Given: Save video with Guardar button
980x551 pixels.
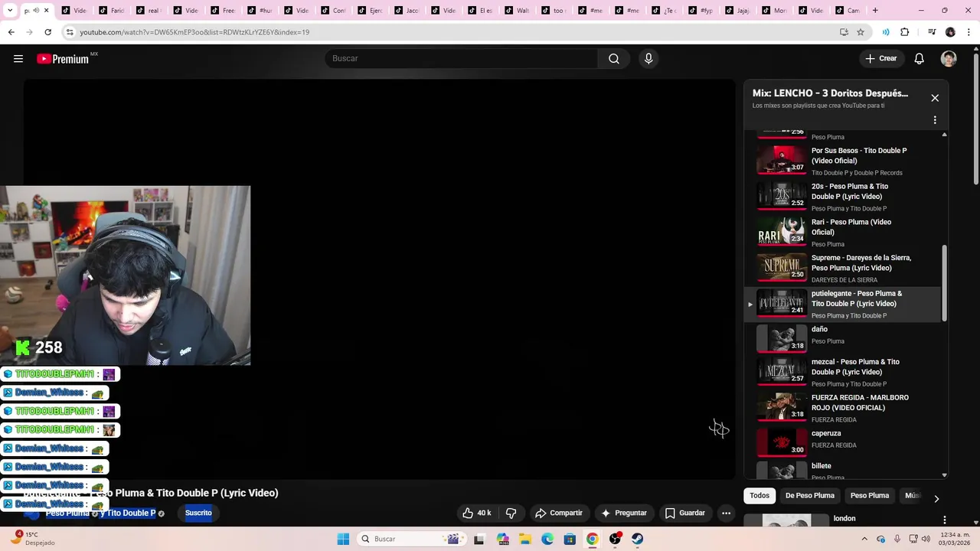Looking at the screenshot, I should click(684, 513).
